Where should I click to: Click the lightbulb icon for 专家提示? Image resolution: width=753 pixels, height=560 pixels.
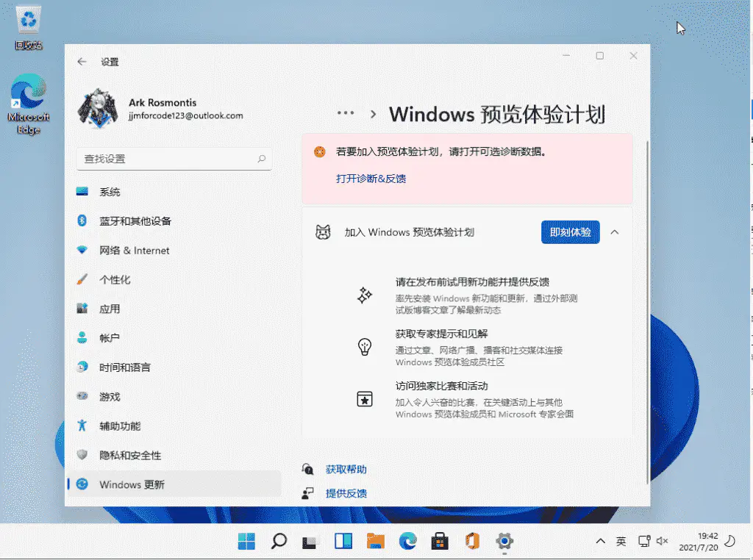click(x=365, y=347)
